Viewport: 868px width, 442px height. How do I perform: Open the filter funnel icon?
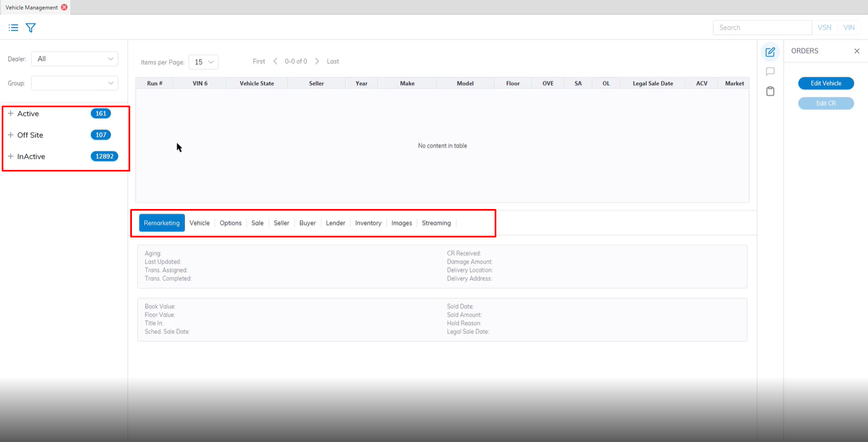31,27
